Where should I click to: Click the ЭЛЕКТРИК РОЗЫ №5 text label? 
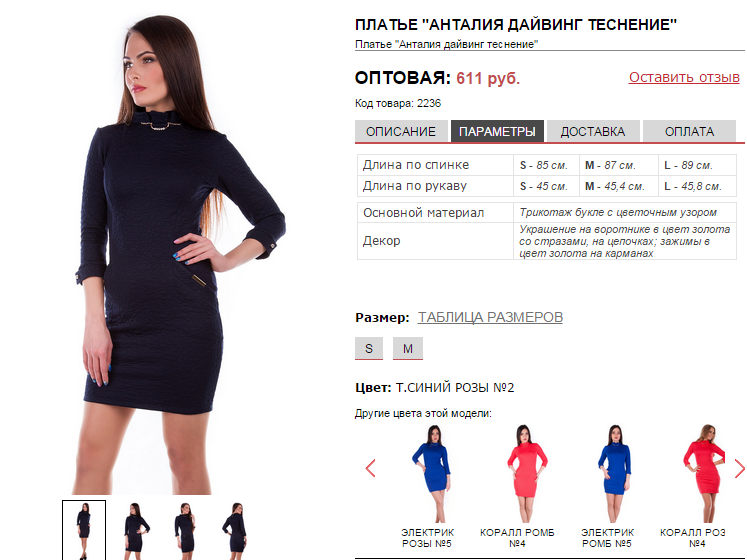pos(427,538)
